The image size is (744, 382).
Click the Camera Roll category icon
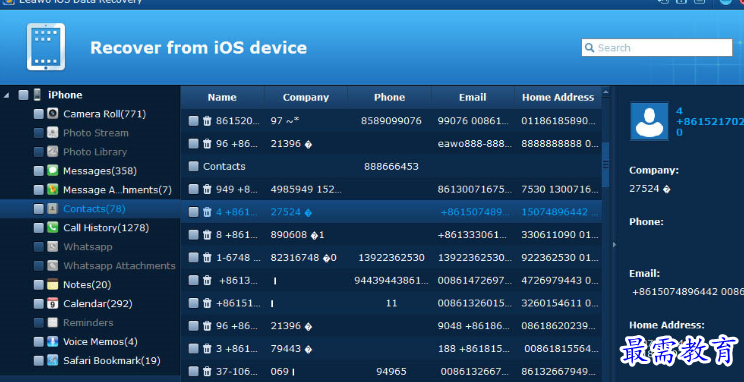[52, 114]
